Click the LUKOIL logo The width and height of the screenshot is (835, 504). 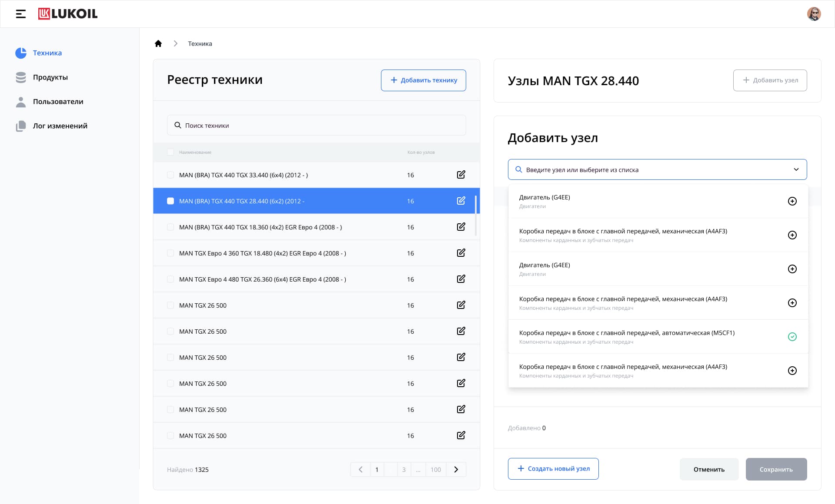[68, 14]
